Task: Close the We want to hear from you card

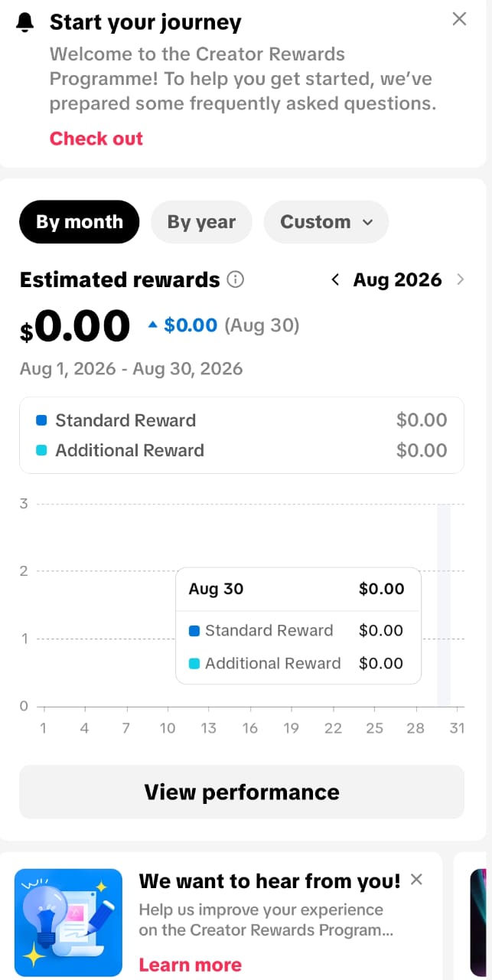Action: coord(416,880)
